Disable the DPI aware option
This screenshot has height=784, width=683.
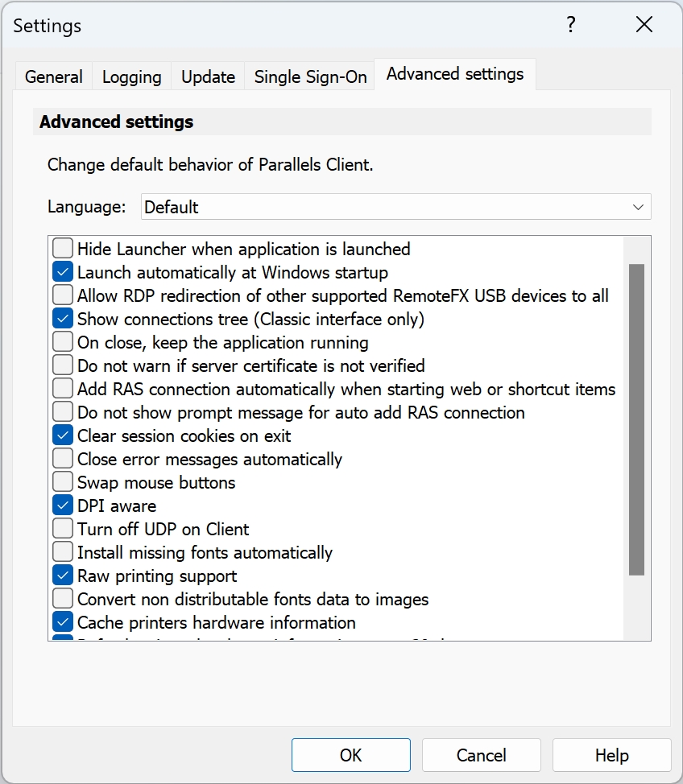63,505
